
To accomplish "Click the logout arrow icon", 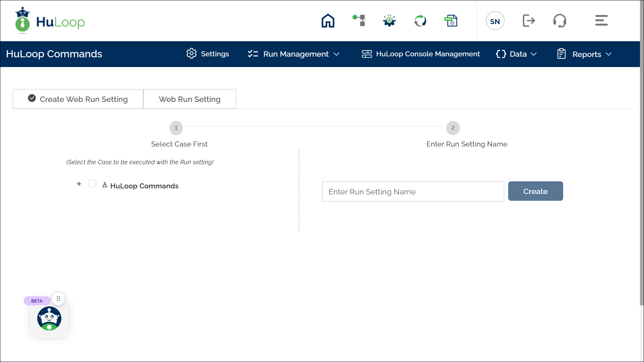I will point(529,21).
